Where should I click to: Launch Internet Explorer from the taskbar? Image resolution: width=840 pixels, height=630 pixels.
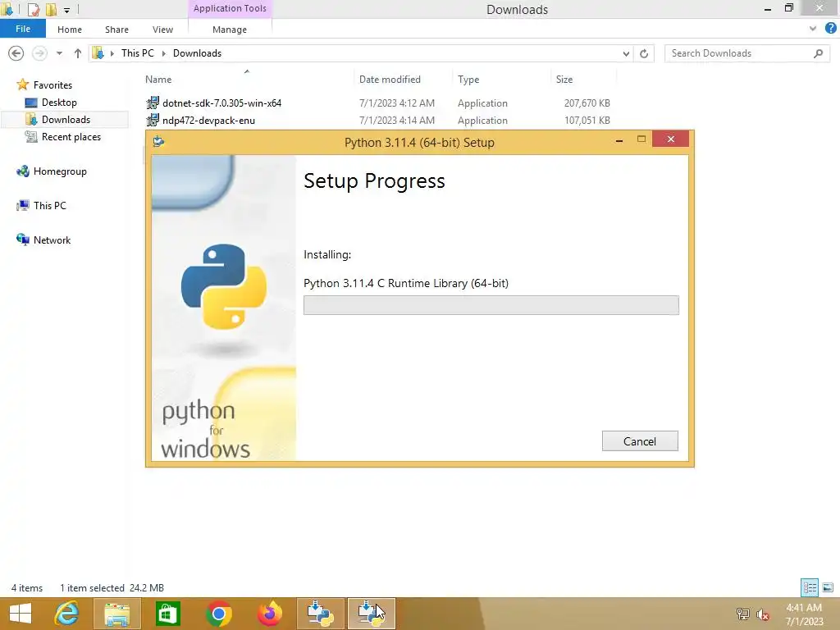[x=66, y=614]
